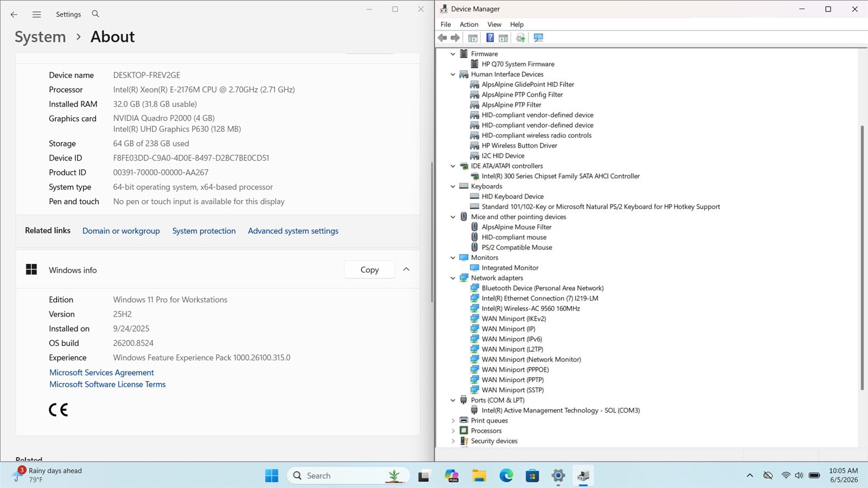The height and width of the screenshot is (488, 868).
Task: Select PS/2 Compatible Mouse entry
Action: pos(517,248)
